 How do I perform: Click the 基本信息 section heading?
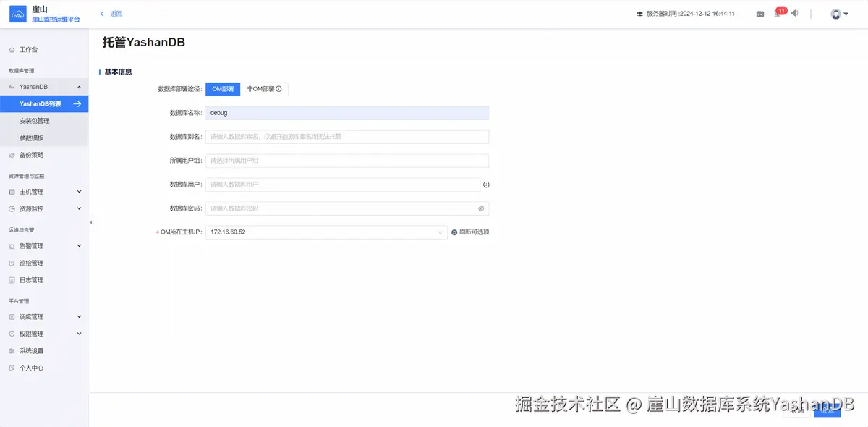[x=118, y=72]
